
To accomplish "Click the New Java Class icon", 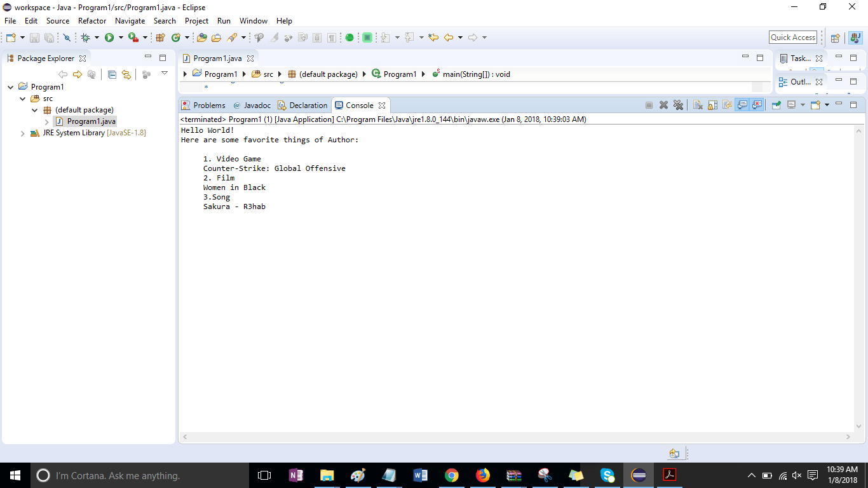I will tap(176, 37).
